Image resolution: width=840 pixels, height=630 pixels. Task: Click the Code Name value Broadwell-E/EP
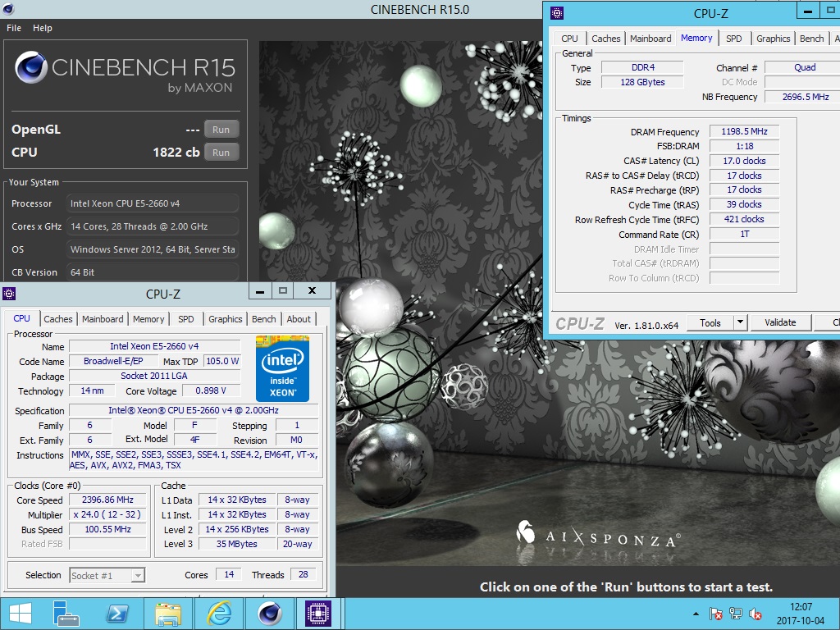(x=113, y=361)
